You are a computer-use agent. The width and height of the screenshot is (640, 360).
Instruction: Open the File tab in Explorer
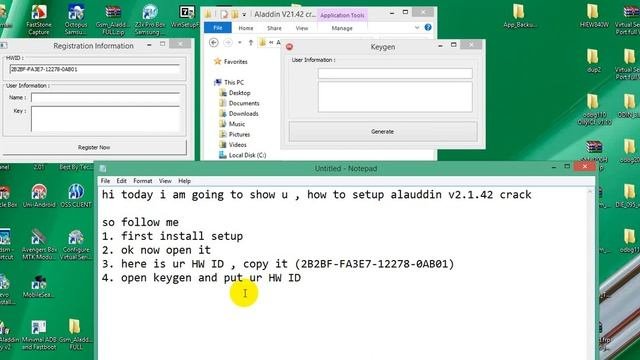(x=218, y=28)
